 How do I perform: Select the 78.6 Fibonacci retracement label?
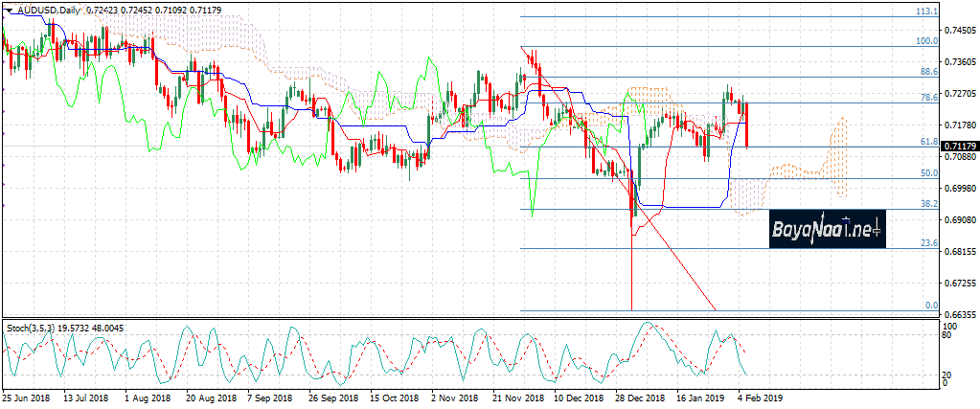(927, 98)
